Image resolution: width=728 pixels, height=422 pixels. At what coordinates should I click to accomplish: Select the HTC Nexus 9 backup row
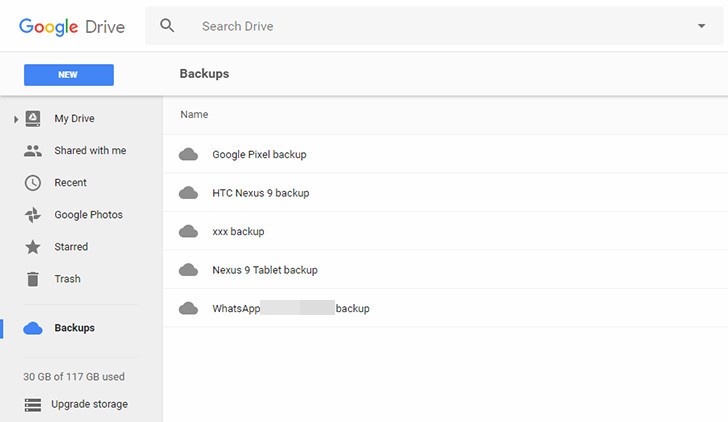point(260,193)
